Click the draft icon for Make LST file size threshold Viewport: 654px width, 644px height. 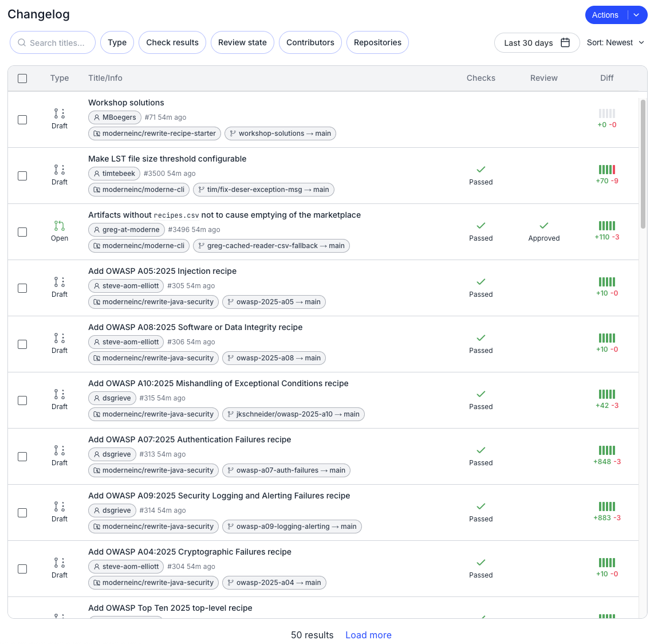tap(59, 170)
